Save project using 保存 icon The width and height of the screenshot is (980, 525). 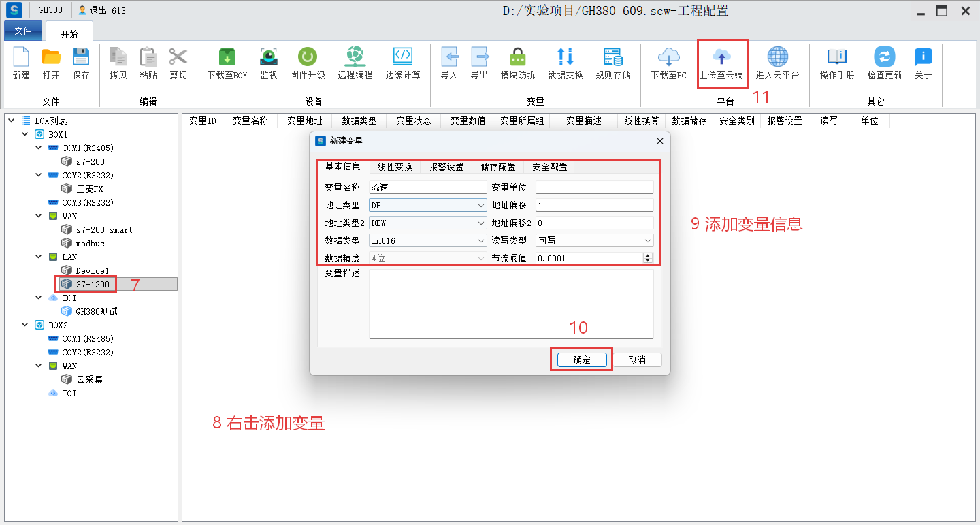[x=81, y=57]
